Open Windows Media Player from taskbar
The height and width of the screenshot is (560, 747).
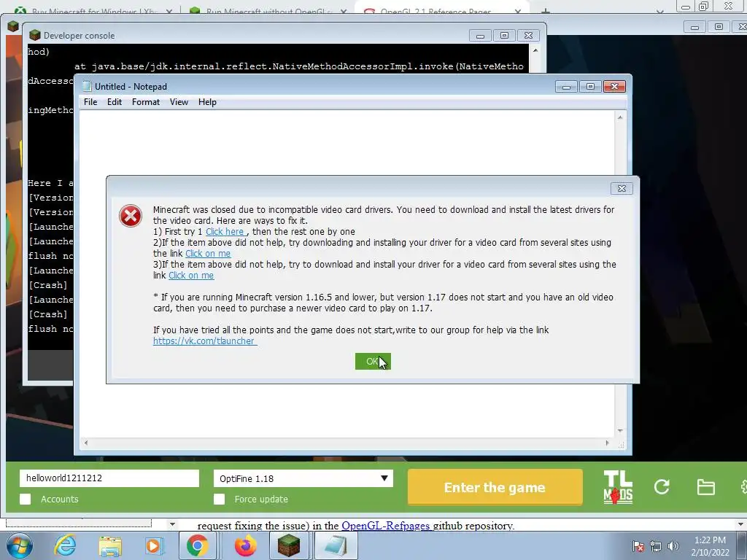pos(154,545)
